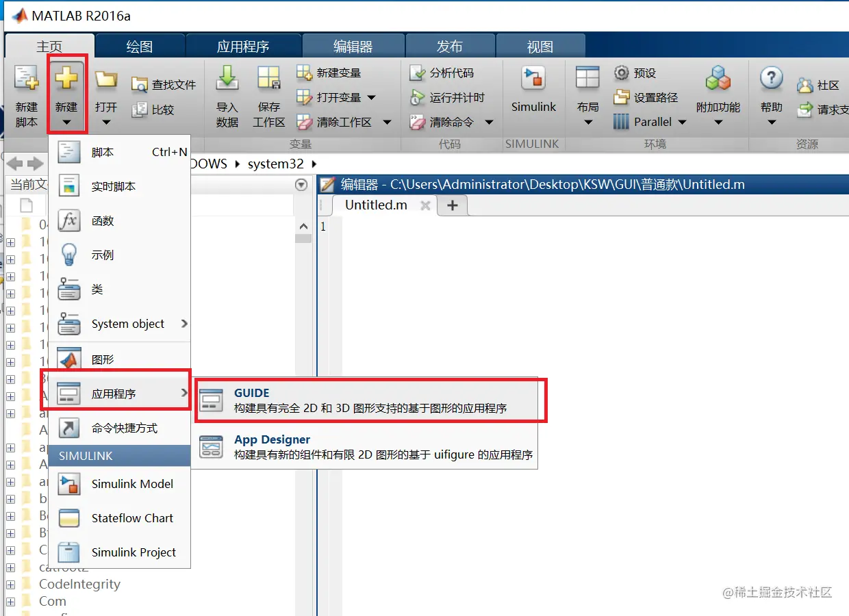Select 示例 lightbulb menu item
This screenshot has width=849, height=616.
tap(120, 255)
